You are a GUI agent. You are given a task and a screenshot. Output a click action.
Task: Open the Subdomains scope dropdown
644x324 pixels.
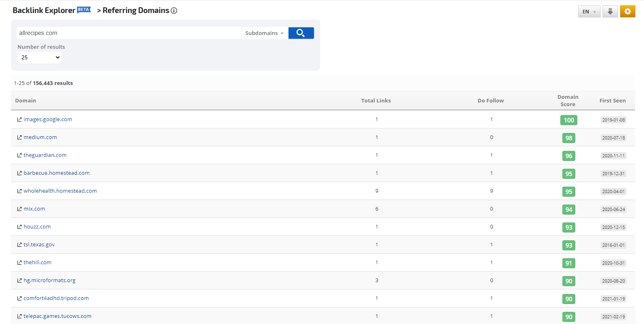264,33
